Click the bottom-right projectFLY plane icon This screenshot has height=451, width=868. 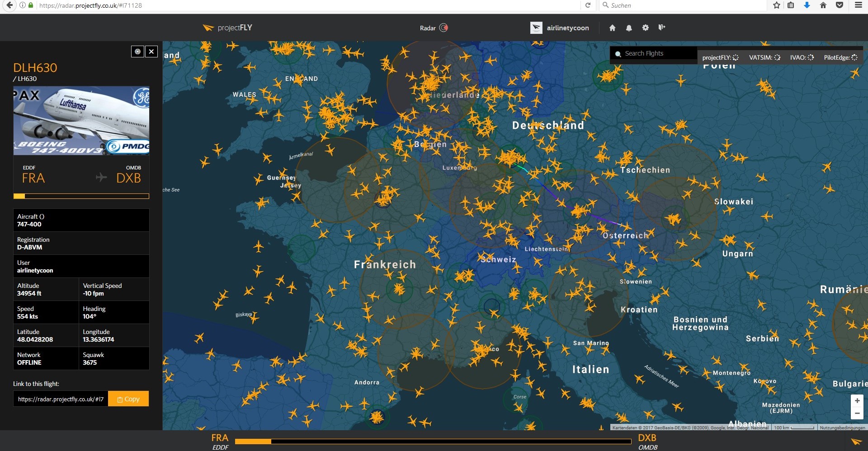856,442
